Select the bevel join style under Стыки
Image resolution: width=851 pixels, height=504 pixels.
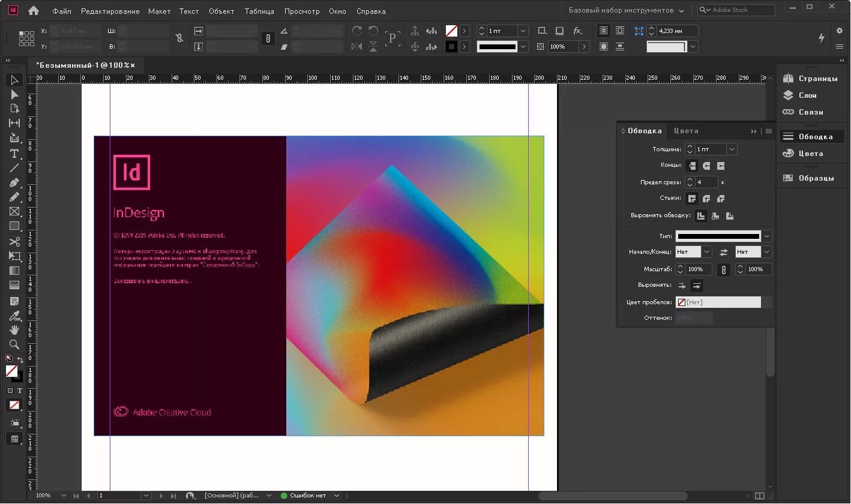(x=721, y=198)
